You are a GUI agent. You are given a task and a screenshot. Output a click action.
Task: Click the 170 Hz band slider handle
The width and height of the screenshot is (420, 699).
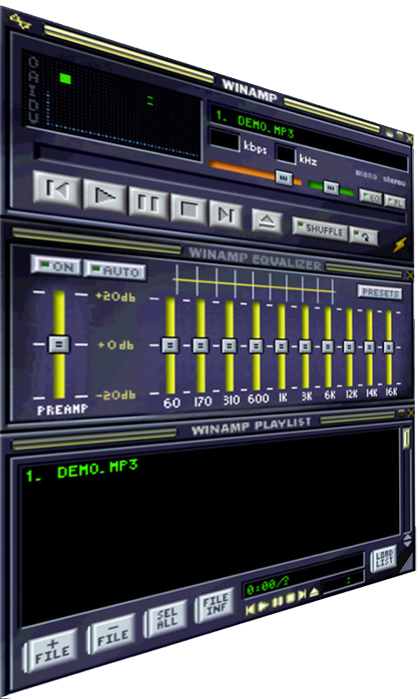click(x=201, y=345)
